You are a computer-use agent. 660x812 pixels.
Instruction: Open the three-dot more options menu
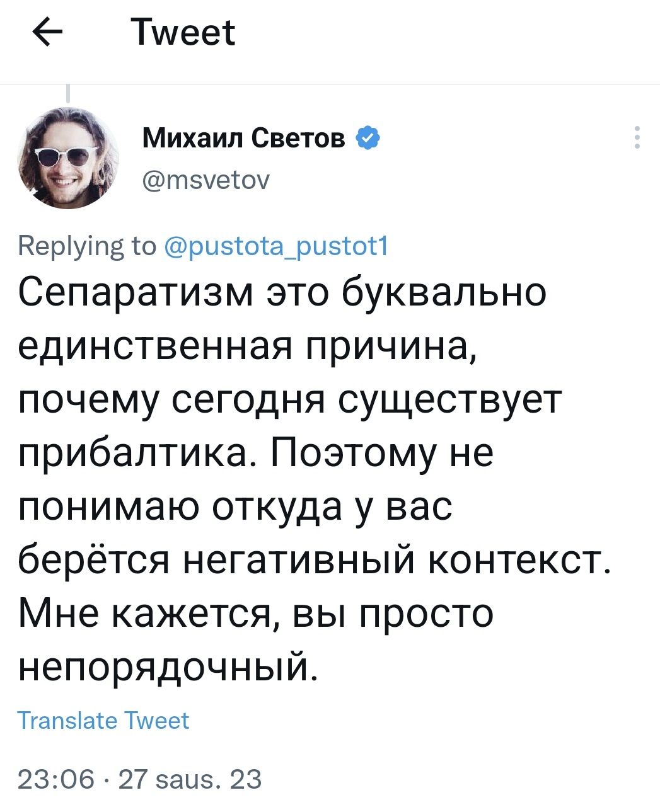click(x=637, y=137)
